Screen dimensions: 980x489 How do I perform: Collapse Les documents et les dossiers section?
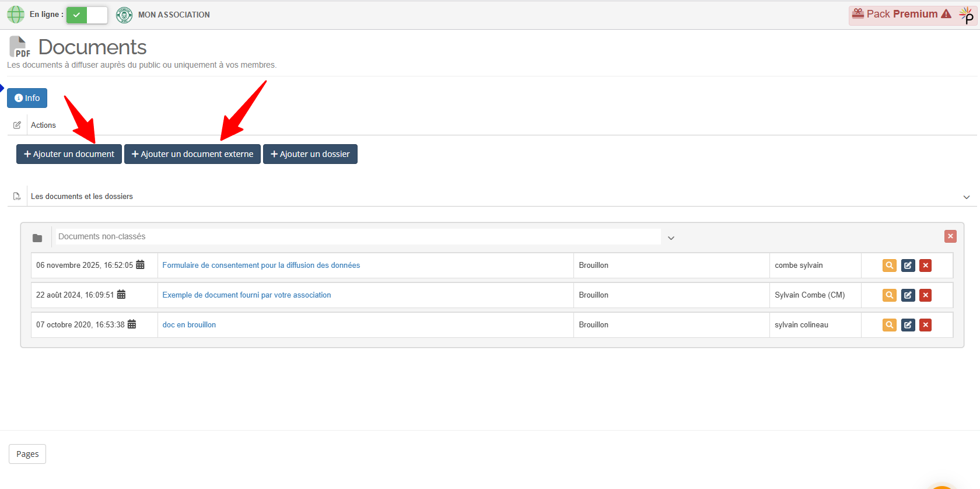tap(966, 197)
